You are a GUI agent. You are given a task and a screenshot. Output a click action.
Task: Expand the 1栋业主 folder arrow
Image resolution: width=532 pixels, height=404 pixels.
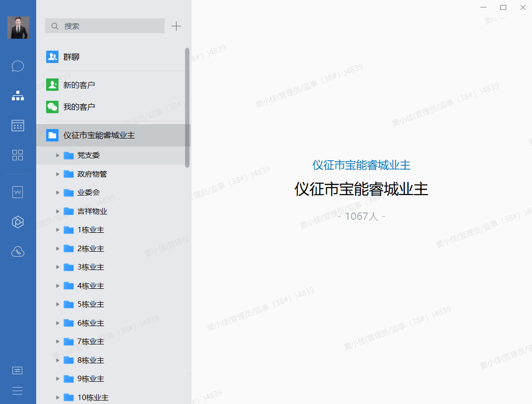pos(58,230)
